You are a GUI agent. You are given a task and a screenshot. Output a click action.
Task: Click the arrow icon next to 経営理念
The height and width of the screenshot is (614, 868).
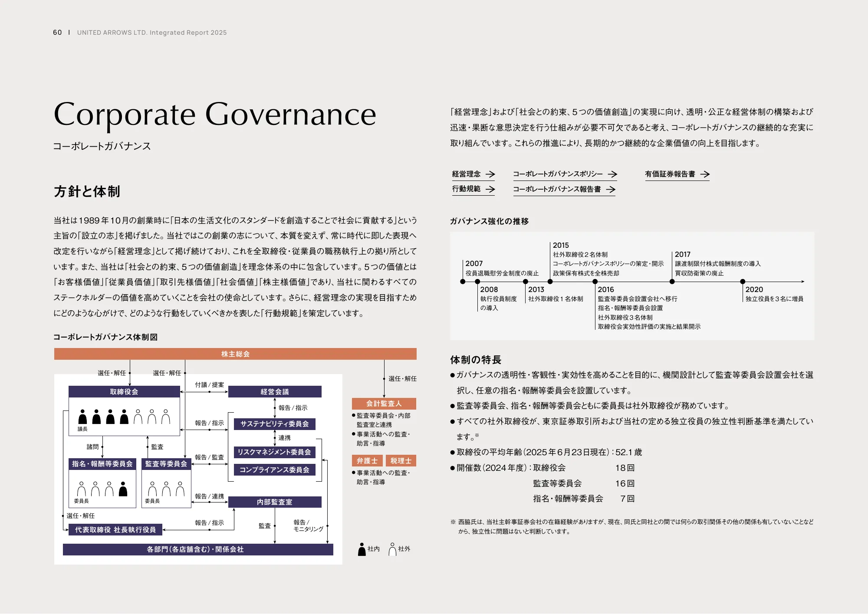[x=490, y=174]
